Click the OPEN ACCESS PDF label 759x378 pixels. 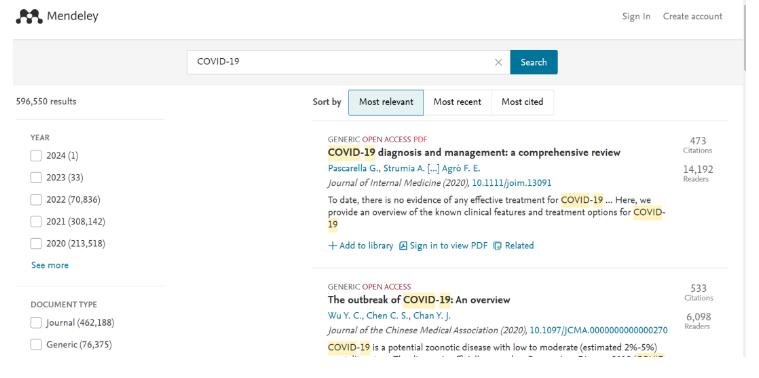pyautogui.click(x=395, y=139)
